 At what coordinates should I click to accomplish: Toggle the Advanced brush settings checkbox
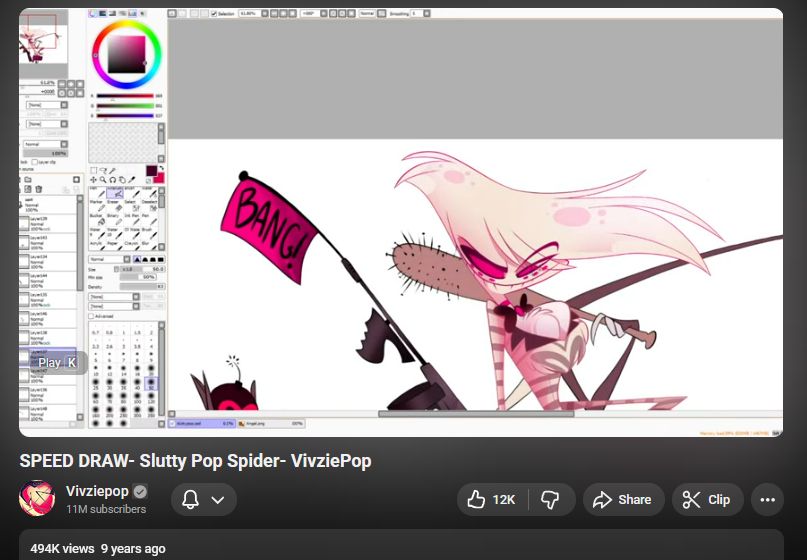[x=91, y=316]
